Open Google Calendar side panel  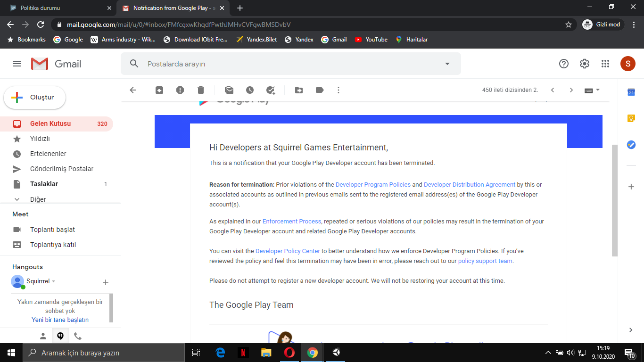(631, 92)
